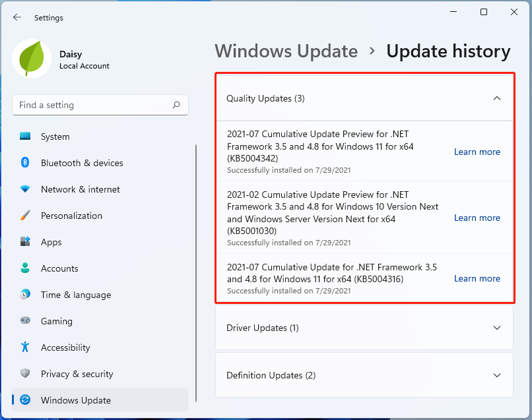Click the Network wifi icon
The image size is (532, 420).
[25, 189]
